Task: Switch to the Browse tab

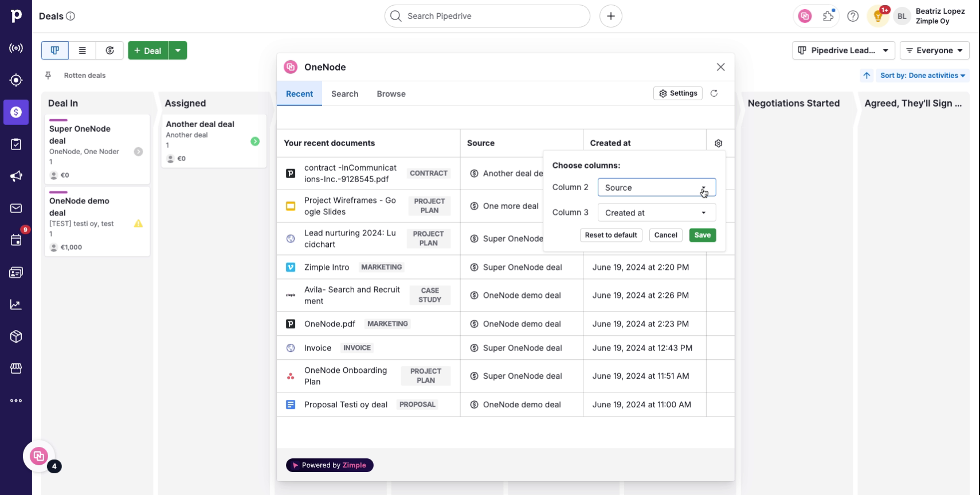Action: point(391,94)
